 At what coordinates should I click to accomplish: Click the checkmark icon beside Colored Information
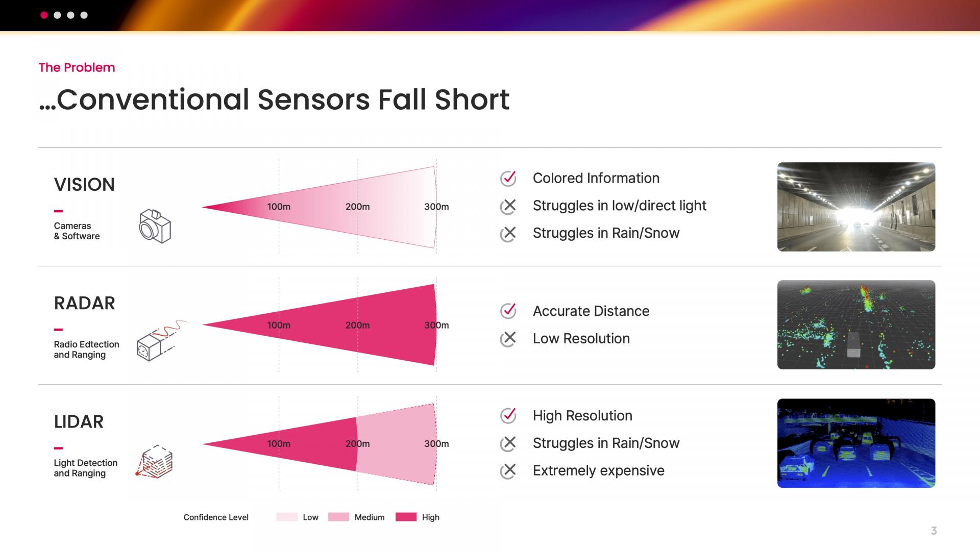508,178
